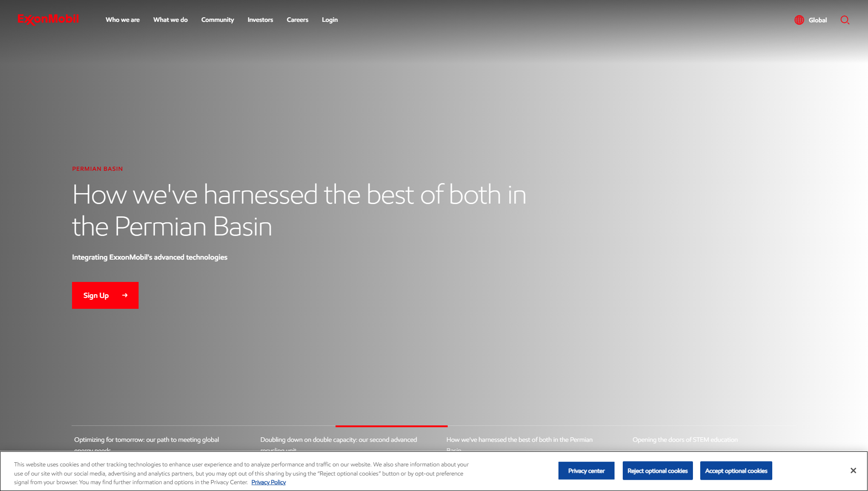Click the Login menu item

(x=330, y=20)
